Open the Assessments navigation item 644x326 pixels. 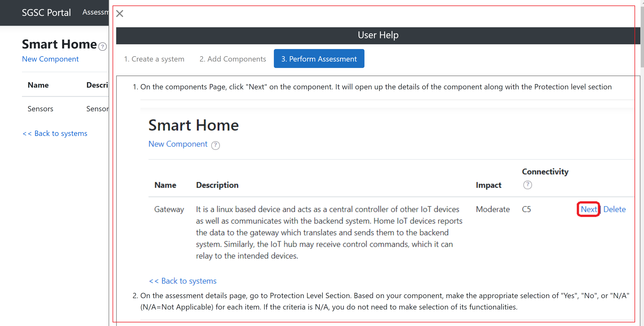(x=96, y=12)
